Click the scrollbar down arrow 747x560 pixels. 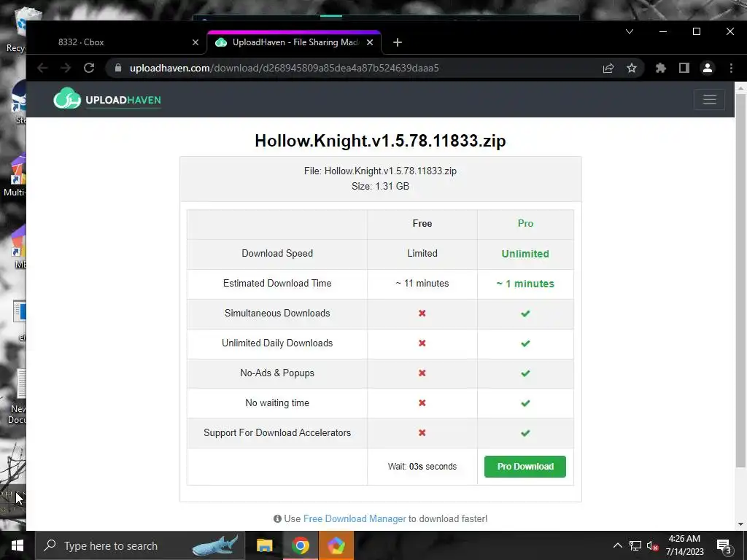point(740,524)
